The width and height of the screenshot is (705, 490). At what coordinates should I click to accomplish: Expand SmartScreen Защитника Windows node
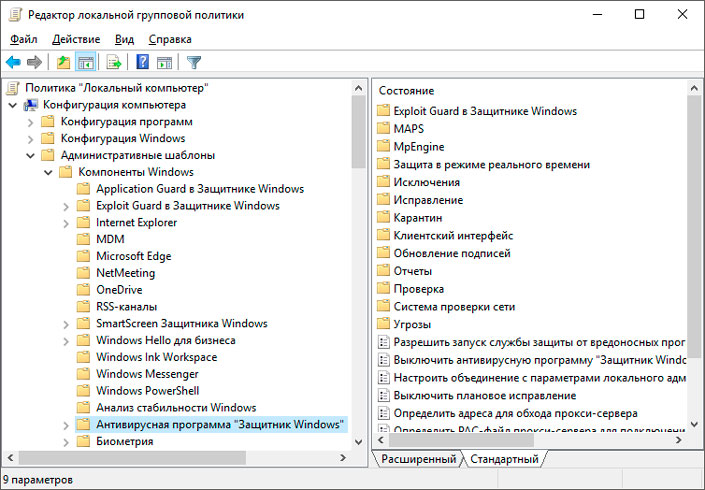point(66,324)
